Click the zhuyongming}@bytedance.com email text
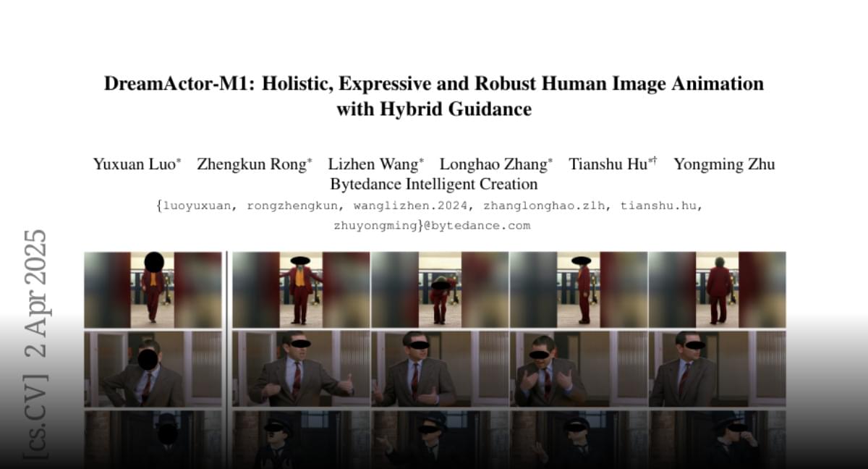The width and height of the screenshot is (868, 469). 432,226
